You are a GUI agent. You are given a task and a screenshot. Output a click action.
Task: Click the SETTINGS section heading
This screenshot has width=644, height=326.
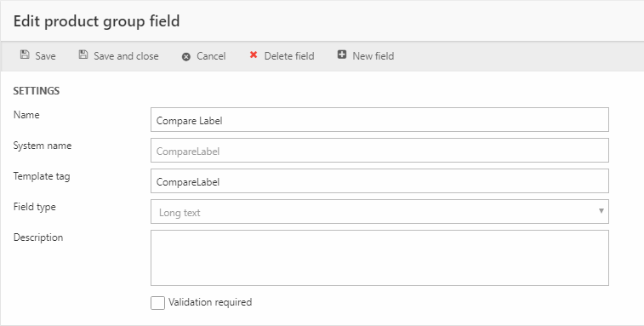pos(37,91)
